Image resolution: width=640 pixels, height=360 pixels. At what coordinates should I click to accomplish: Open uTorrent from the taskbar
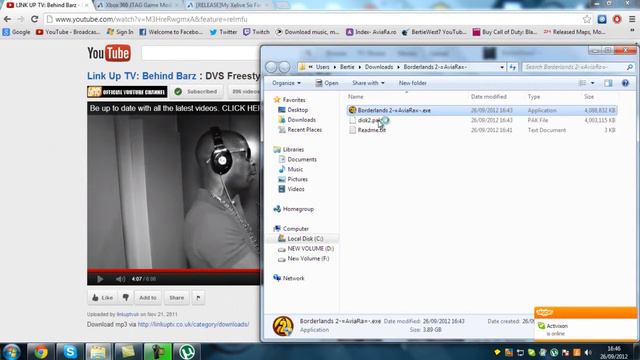[x=187, y=351]
